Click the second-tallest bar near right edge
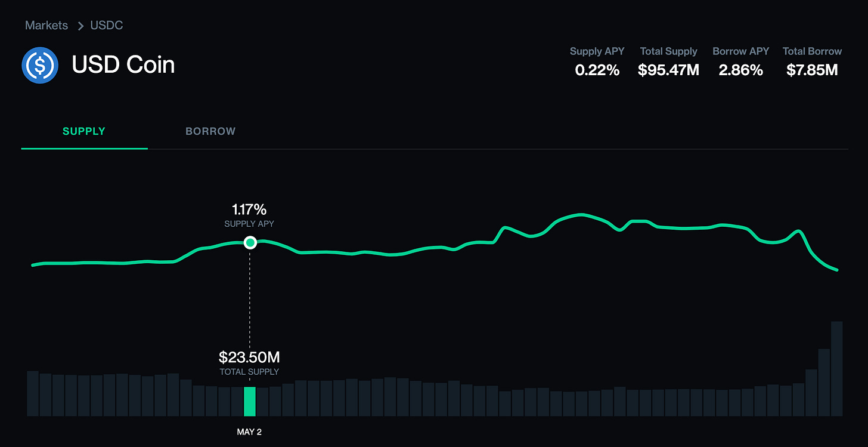868x447 pixels. coord(824,382)
